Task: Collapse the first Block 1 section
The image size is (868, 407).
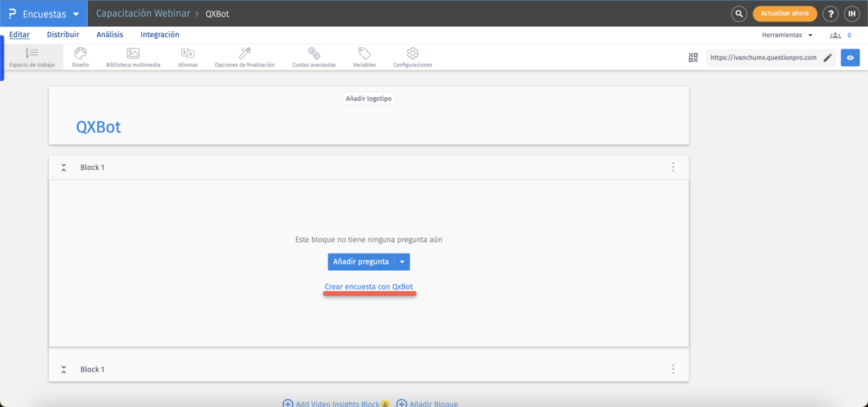Action: [64, 167]
